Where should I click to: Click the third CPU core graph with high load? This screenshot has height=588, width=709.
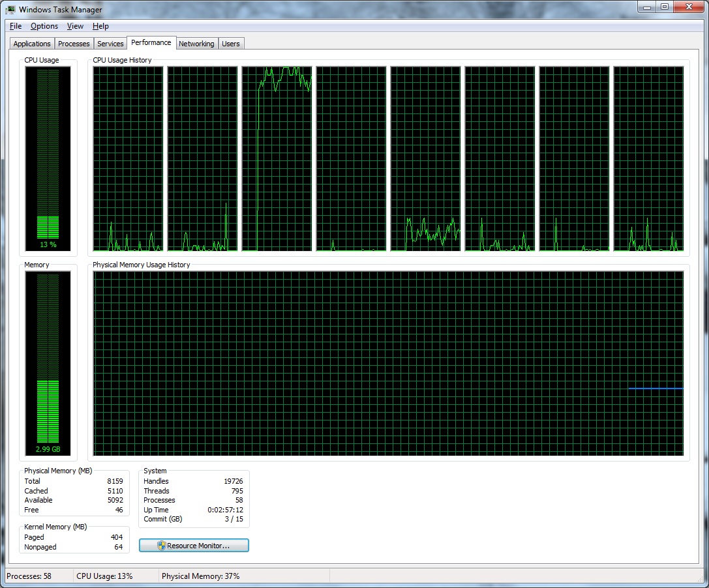[277, 158]
